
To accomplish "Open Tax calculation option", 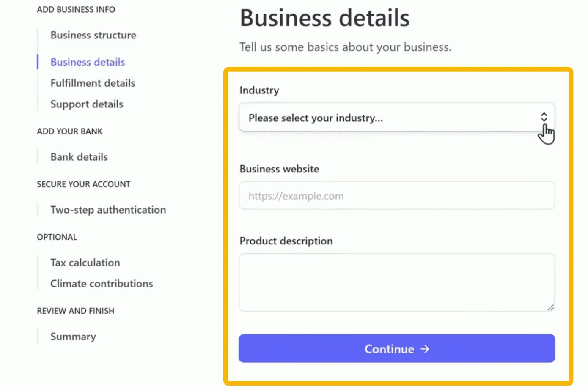I will coord(85,263).
